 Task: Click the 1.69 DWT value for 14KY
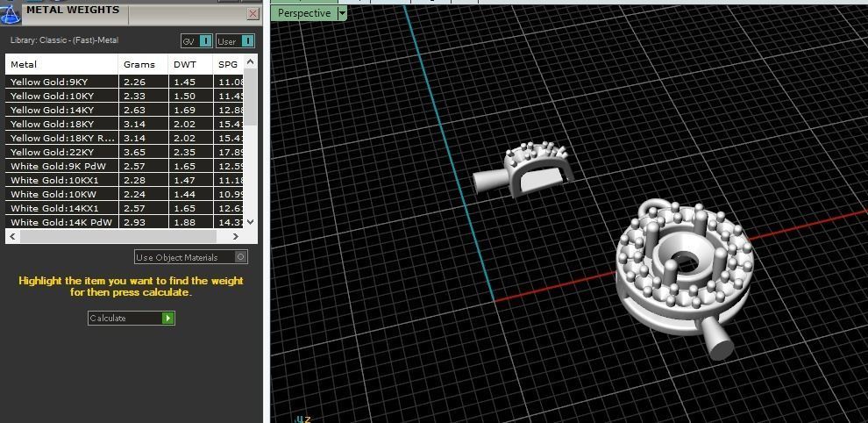[x=184, y=110]
